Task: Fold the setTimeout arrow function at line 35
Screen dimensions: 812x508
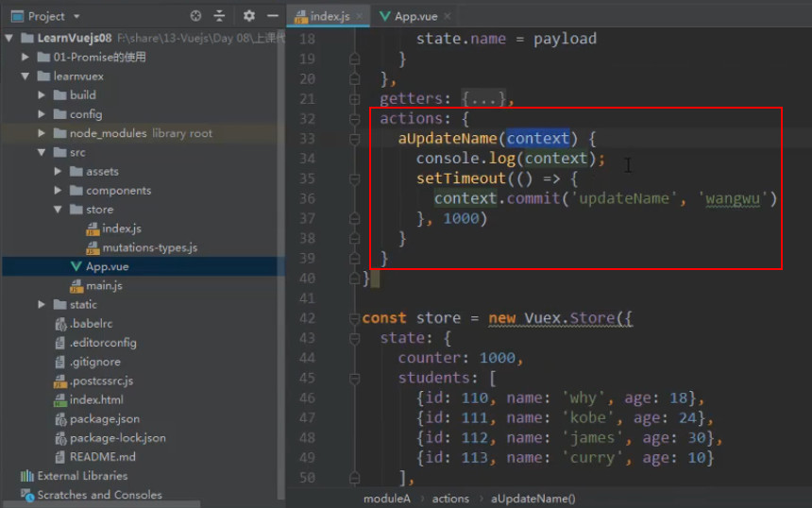Action: tap(355, 178)
